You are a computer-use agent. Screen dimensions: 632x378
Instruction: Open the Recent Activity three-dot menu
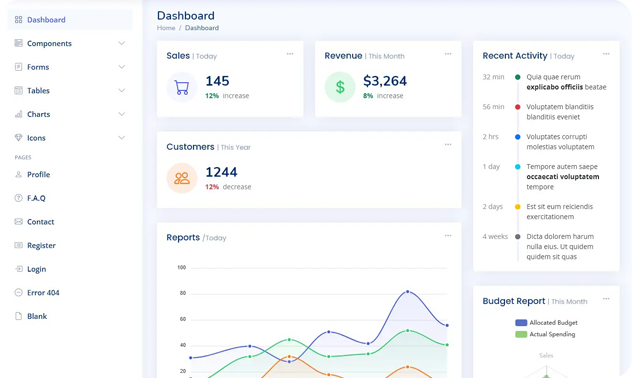tap(606, 54)
